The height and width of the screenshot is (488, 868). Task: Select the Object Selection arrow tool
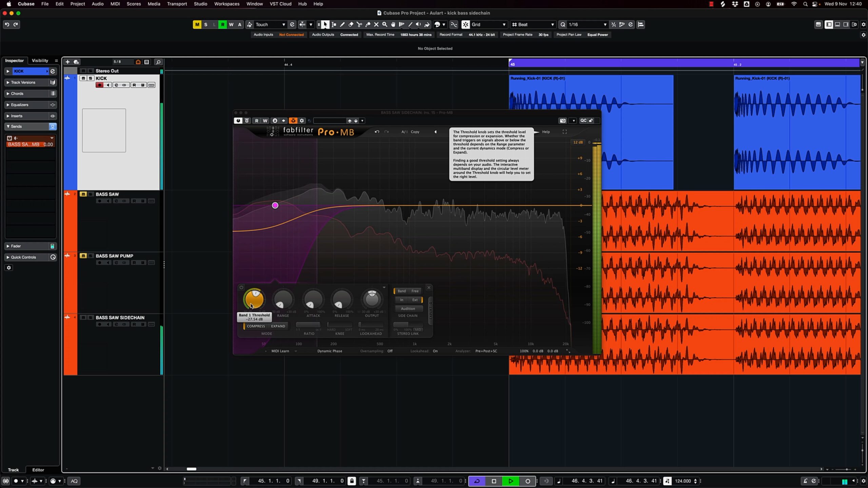coord(325,24)
